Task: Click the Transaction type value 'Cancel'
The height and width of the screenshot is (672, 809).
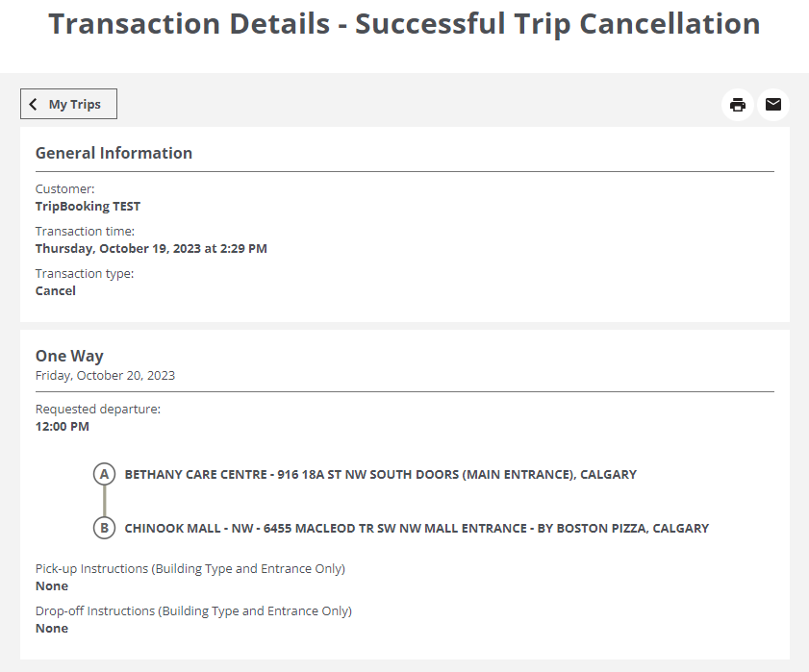Action: tap(55, 290)
